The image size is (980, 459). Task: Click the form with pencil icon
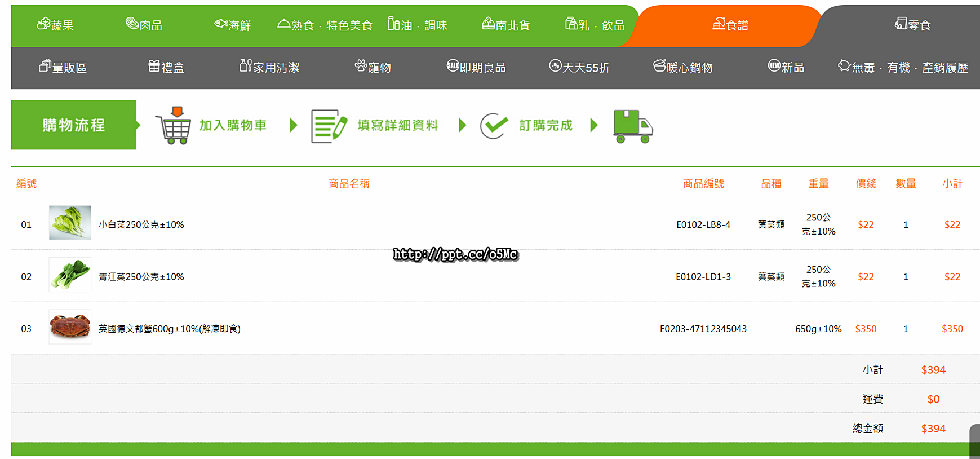pos(329,126)
